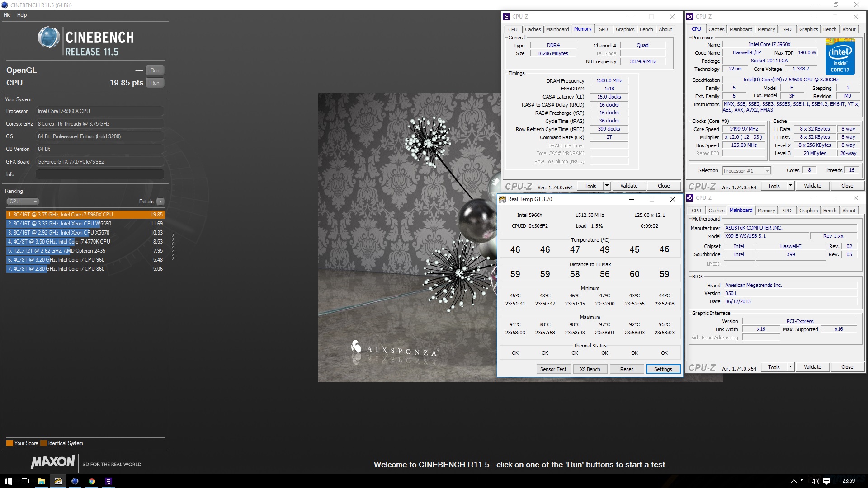Screen dimensions: 868x488
Task: Click the Details arrow button in Ranking
Action: tap(160, 202)
